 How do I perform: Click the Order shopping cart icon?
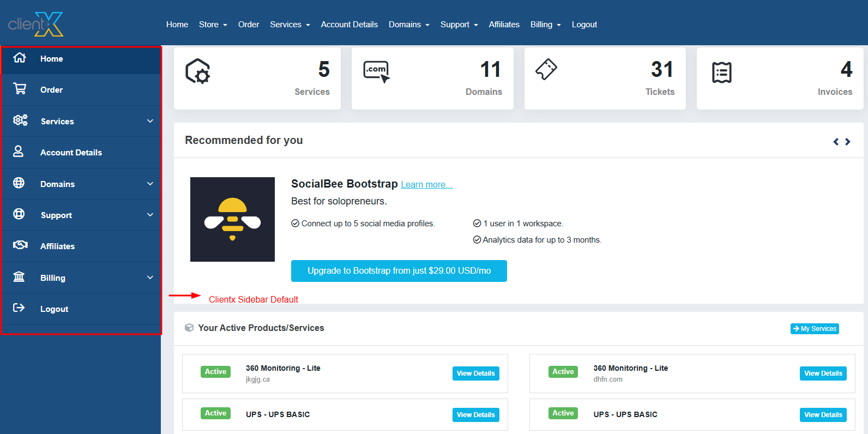click(x=20, y=89)
